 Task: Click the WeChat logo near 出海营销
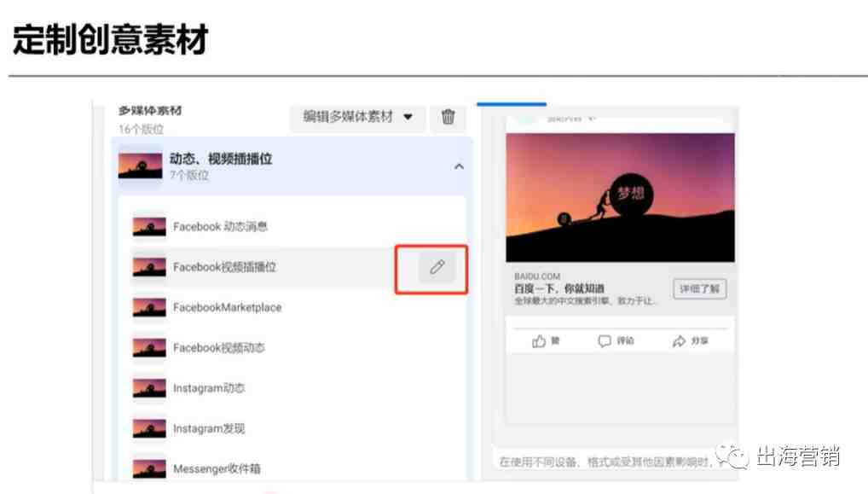(732, 456)
